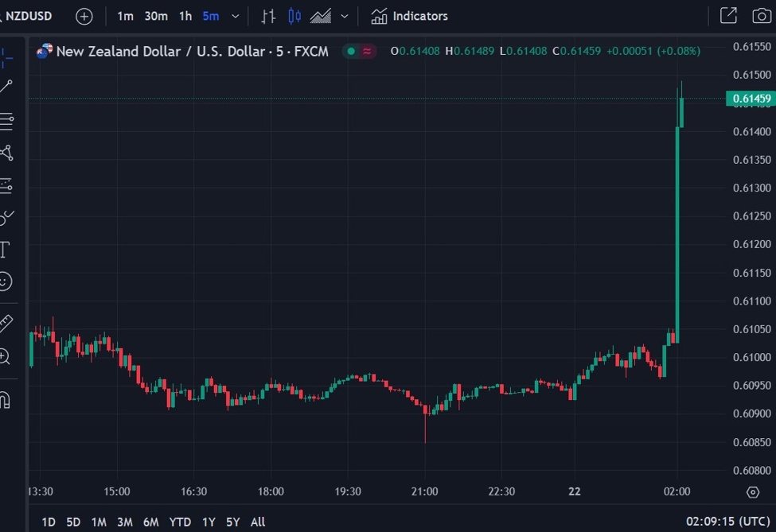Open the interval dropdown chevron
The width and height of the screenshot is (776, 532).
click(x=234, y=16)
